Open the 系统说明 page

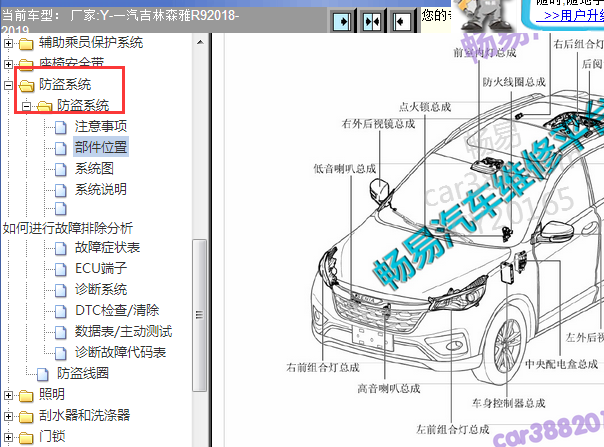coord(101,189)
